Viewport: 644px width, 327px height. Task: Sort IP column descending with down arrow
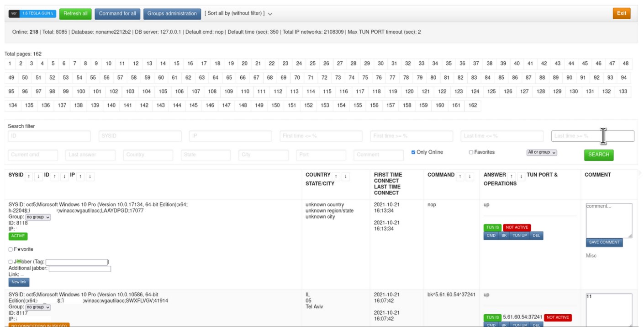[x=90, y=177]
